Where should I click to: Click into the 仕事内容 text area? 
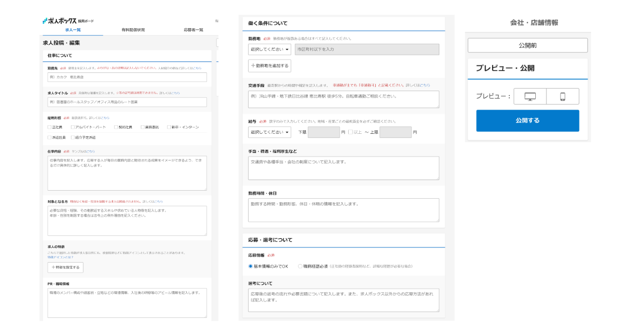(x=127, y=173)
